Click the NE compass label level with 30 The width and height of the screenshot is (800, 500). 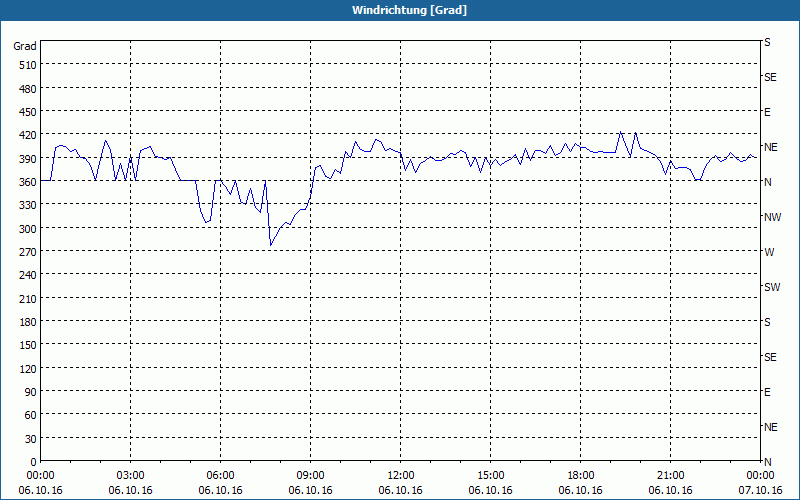click(771, 427)
